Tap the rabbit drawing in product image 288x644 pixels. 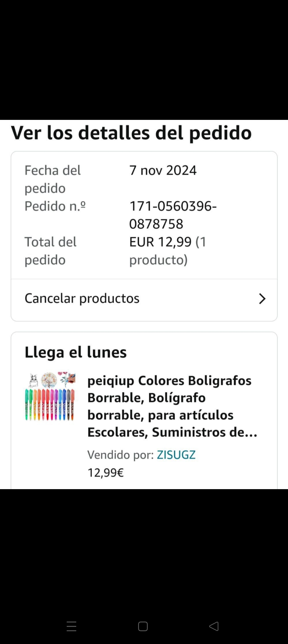coord(33,380)
